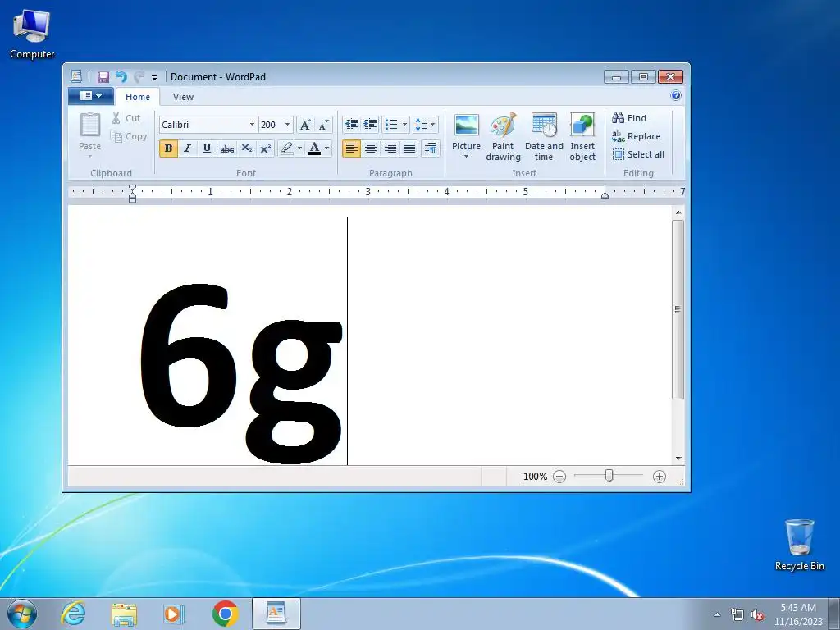Undo the last action in the title bar
Screen dimensions: 840x630
tap(121, 76)
